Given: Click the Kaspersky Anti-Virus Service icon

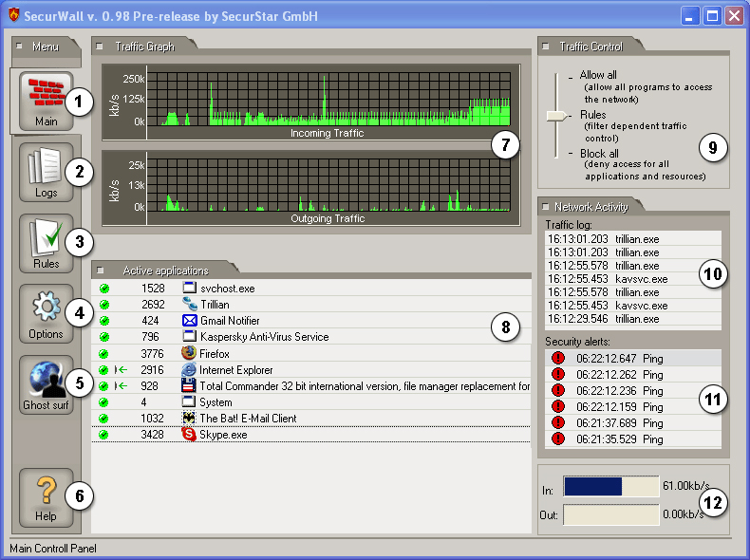Looking at the screenshot, I should [190, 336].
